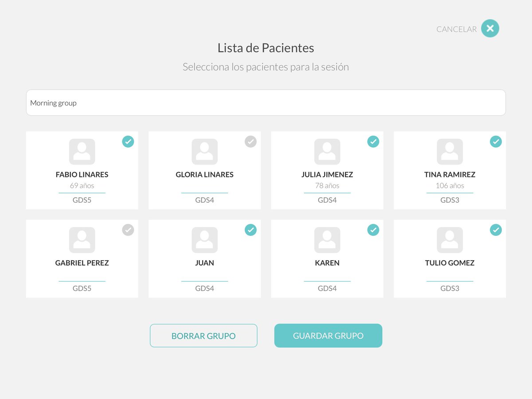Uncheck Juan selection checkmark
This screenshot has height=399, width=532.
[x=250, y=230]
